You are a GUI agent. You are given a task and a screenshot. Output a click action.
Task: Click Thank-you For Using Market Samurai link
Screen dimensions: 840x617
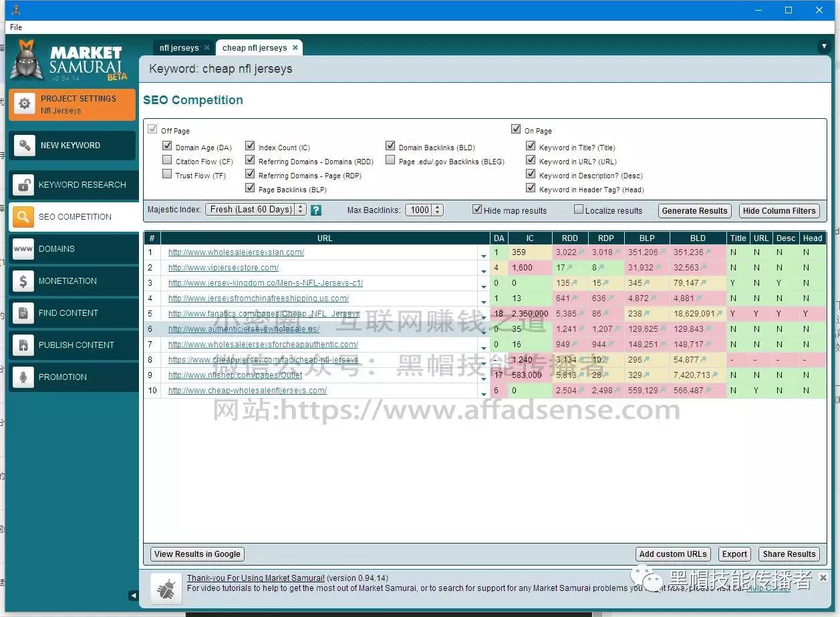pyautogui.click(x=256, y=578)
